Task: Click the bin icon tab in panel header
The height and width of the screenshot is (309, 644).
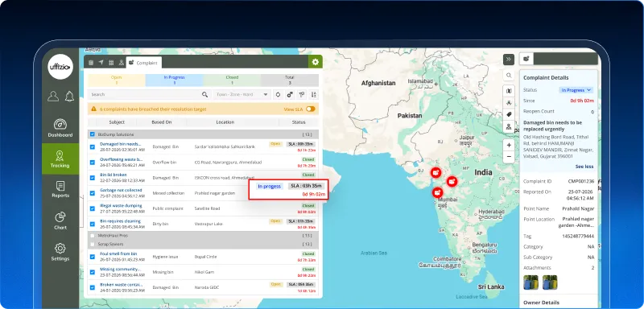Action: [x=91, y=63]
